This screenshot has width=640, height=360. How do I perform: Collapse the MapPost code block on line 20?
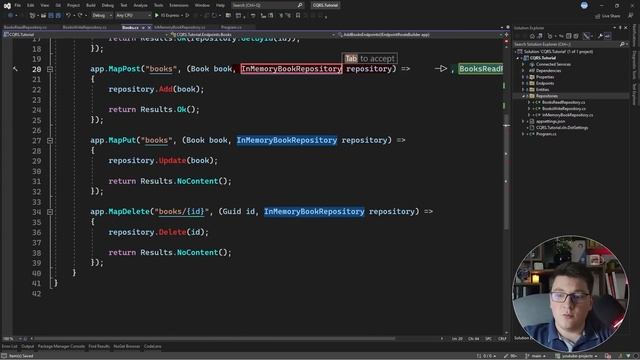50,69
